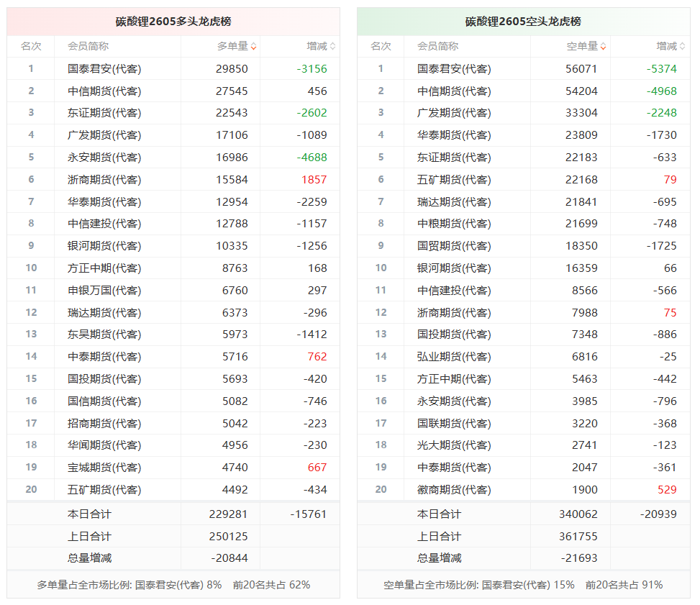This screenshot has width=700, height=605.
Task: Click long table 上日合计 value 250125
Action: click(x=228, y=537)
